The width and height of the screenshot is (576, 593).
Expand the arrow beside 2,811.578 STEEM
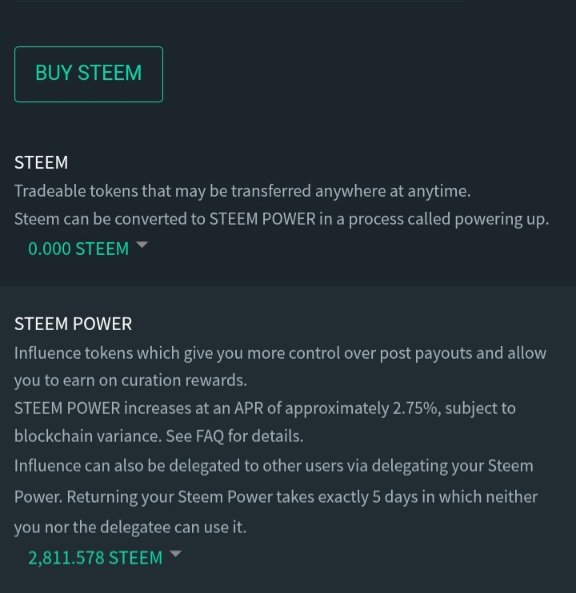pyautogui.click(x=175, y=554)
